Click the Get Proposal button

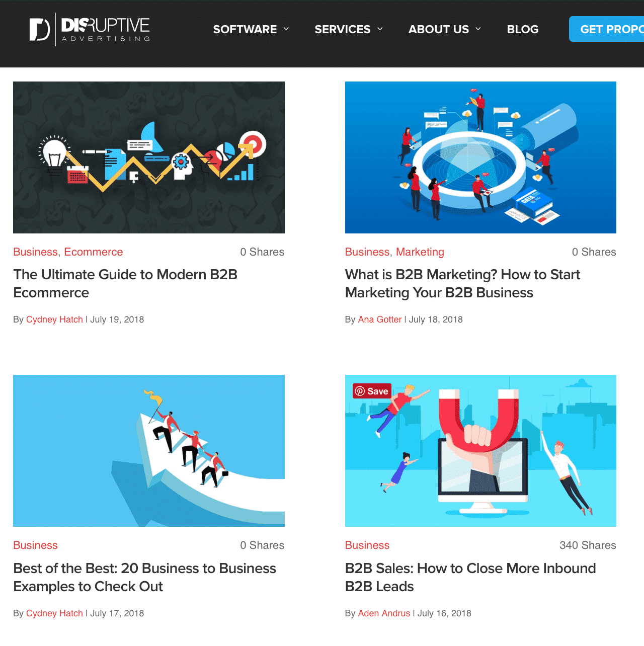[x=606, y=29]
